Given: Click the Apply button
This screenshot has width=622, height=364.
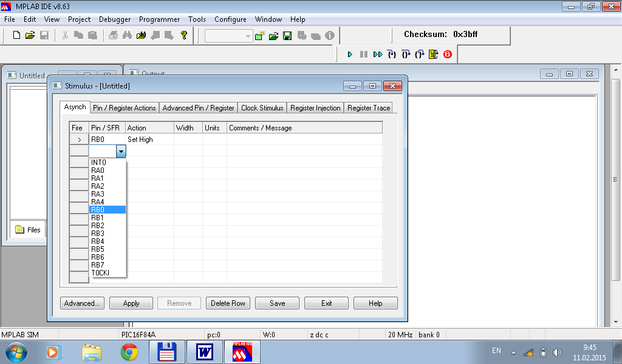Looking at the screenshot, I should coord(131,303).
